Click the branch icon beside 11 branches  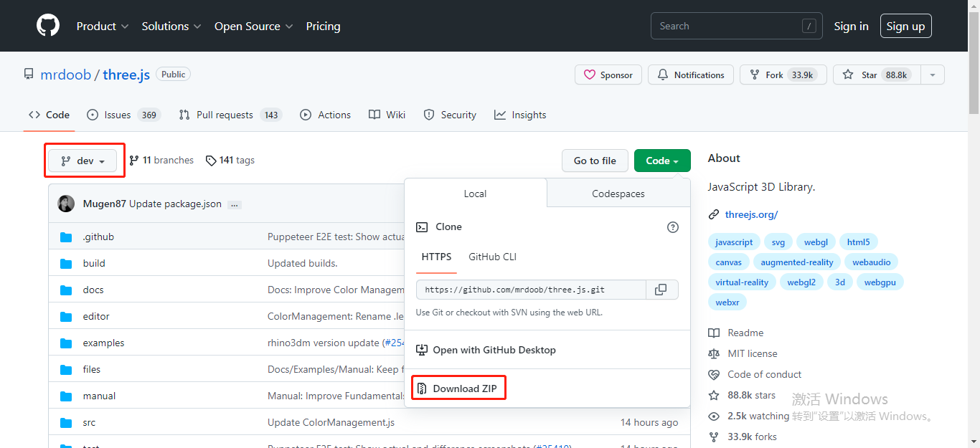tap(134, 161)
